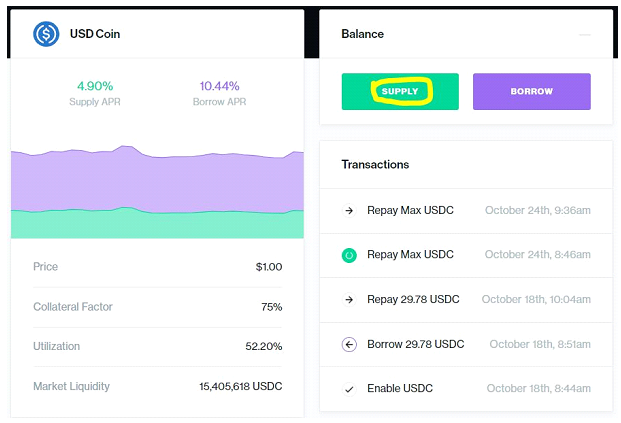
Task: Click the green supply area of the chart
Action: click(157, 224)
